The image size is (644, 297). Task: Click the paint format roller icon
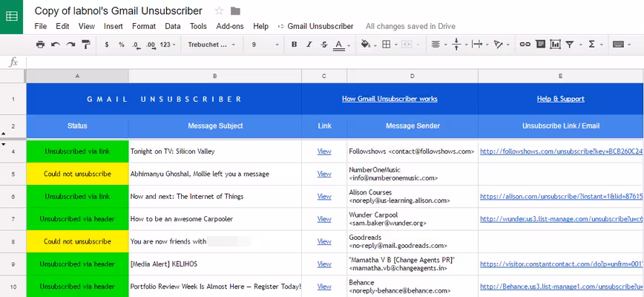[x=86, y=45]
